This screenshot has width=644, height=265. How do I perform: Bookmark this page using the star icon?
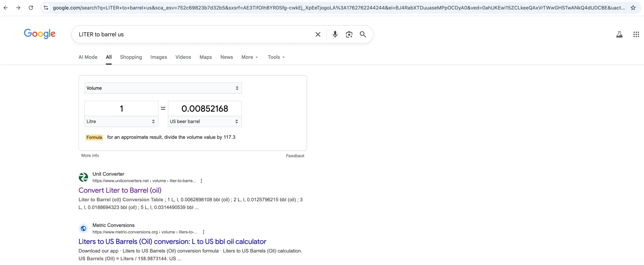point(633,8)
